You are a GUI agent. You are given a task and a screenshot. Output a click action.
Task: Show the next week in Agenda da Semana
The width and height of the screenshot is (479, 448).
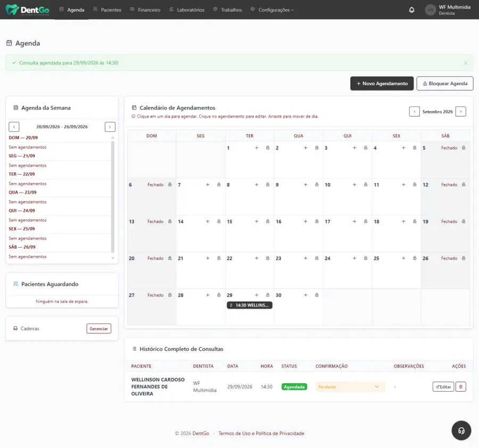point(110,127)
